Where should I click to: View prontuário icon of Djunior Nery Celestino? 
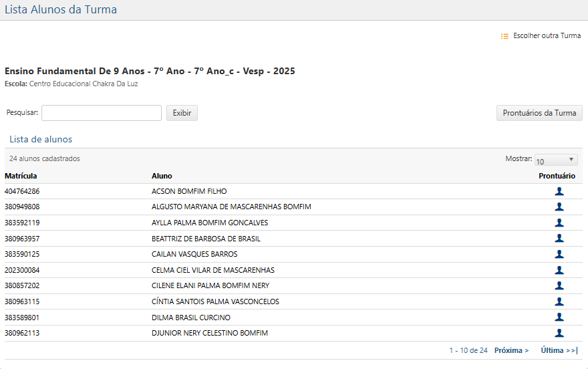coord(559,333)
